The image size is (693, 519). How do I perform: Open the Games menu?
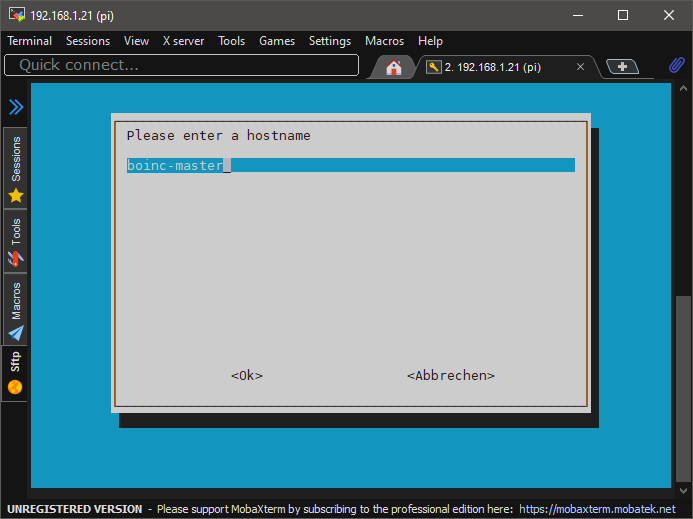click(x=277, y=41)
